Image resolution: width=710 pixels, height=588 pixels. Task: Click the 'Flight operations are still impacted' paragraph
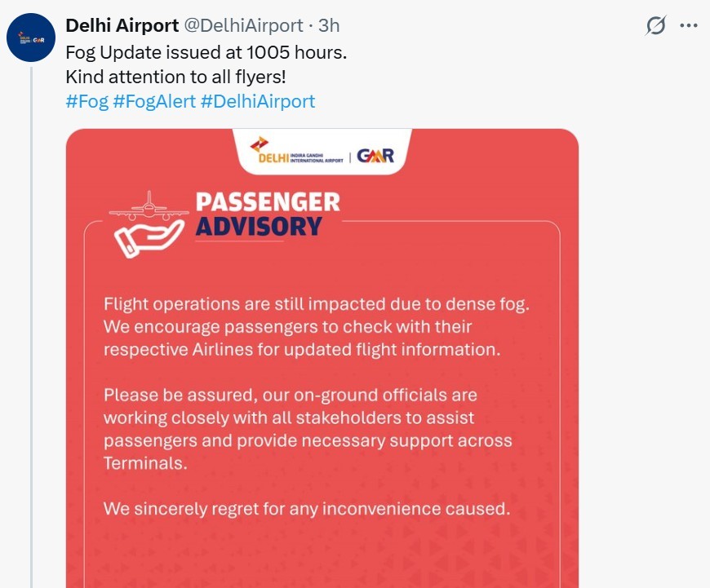click(317, 326)
